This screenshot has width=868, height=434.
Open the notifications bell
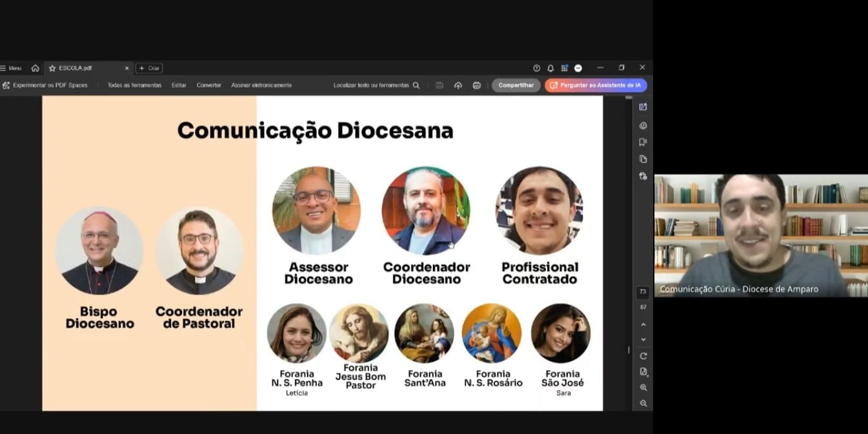click(550, 68)
